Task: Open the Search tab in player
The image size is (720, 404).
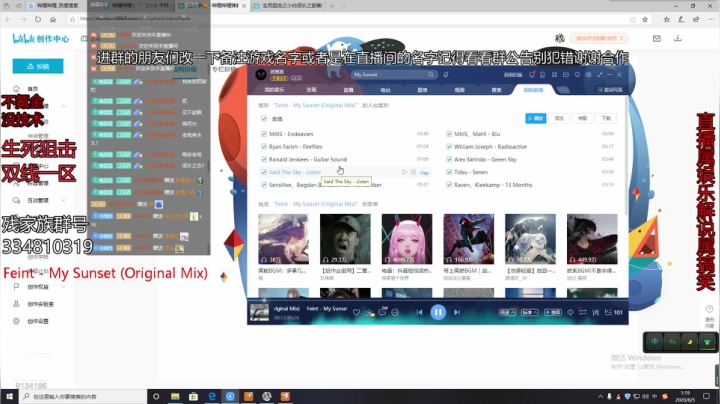Action: point(496,90)
